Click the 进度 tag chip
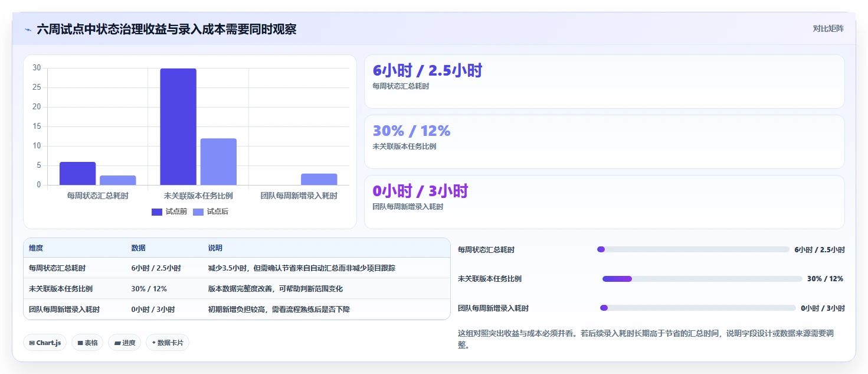 [x=125, y=343]
